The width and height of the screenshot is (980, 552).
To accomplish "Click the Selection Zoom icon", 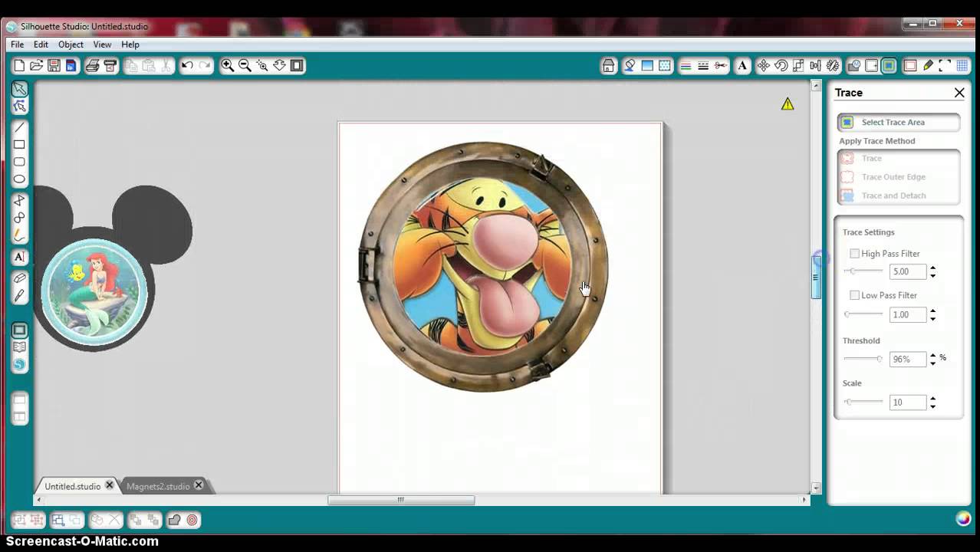I will [262, 66].
